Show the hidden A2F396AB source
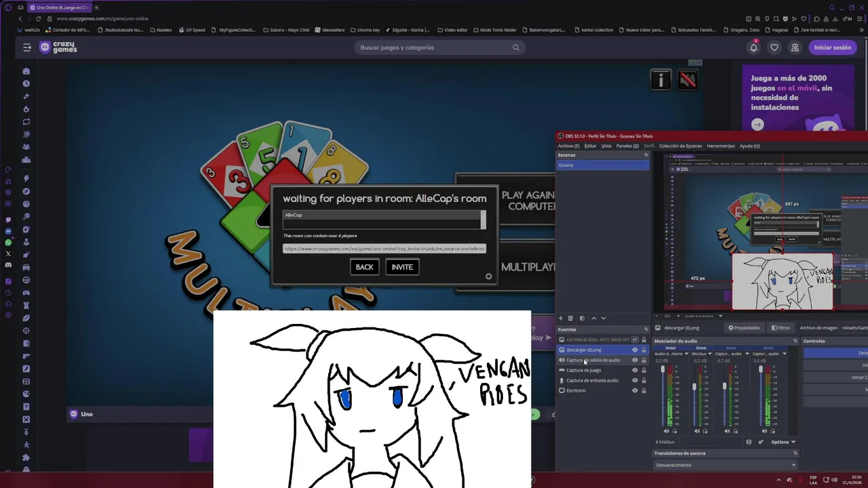The width and height of the screenshot is (868, 488). tap(635, 340)
